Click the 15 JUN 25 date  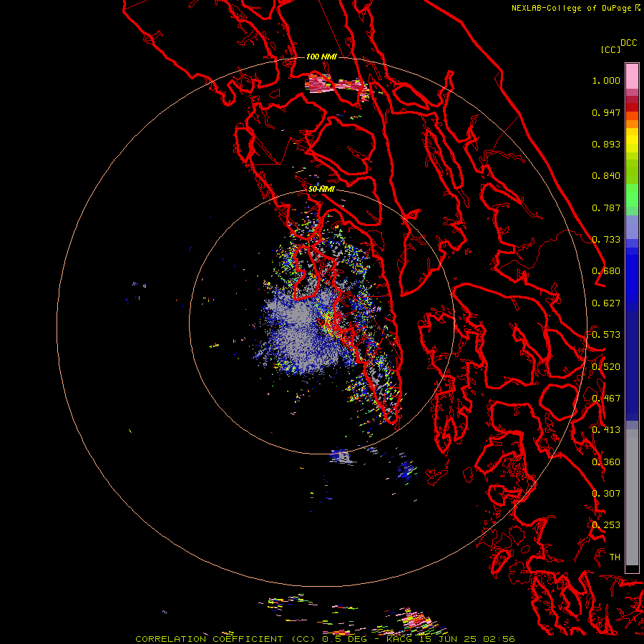click(447, 639)
